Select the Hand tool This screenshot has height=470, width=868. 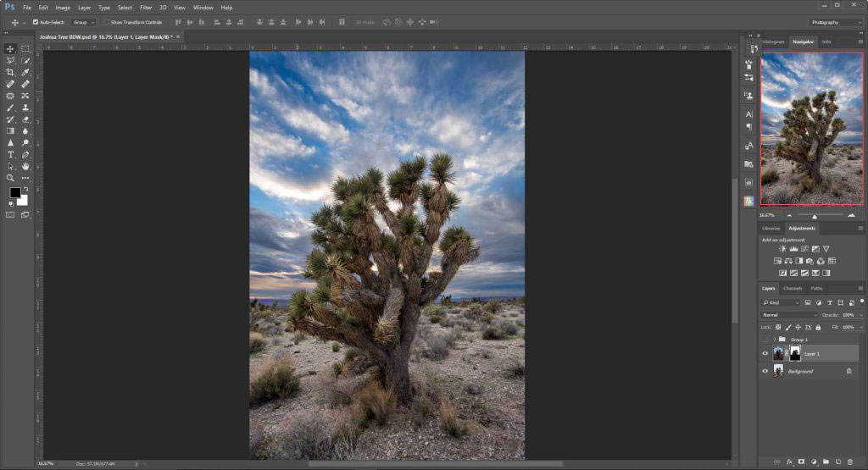point(25,167)
